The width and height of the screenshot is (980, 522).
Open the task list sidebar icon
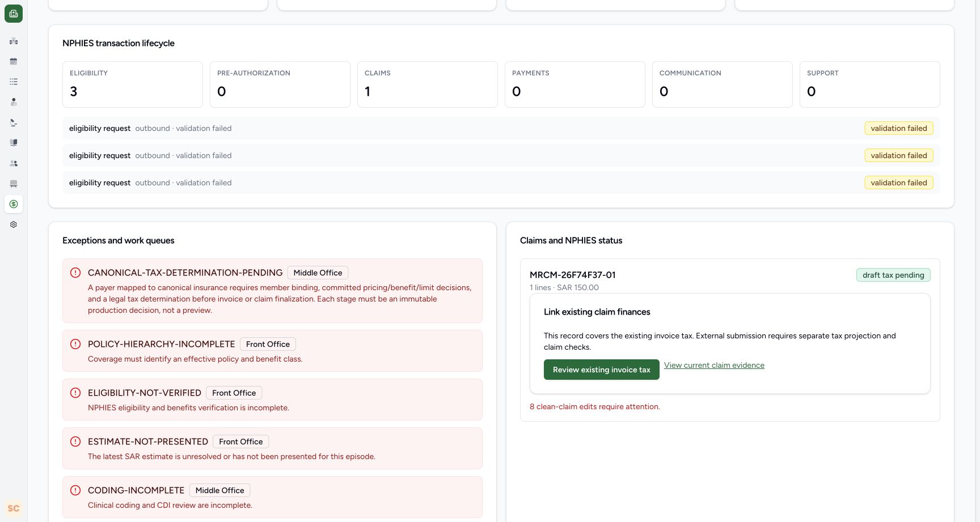pos(14,82)
